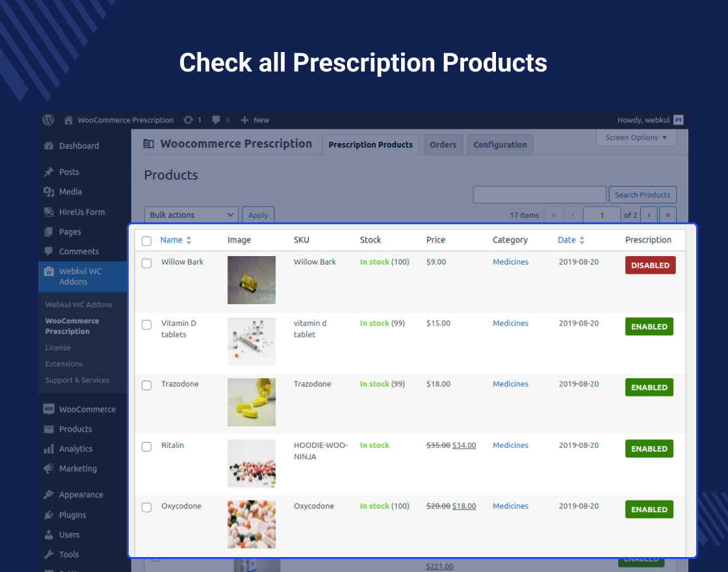The width and height of the screenshot is (728, 572).
Task: Switch to the Orders tab
Action: [x=443, y=144]
